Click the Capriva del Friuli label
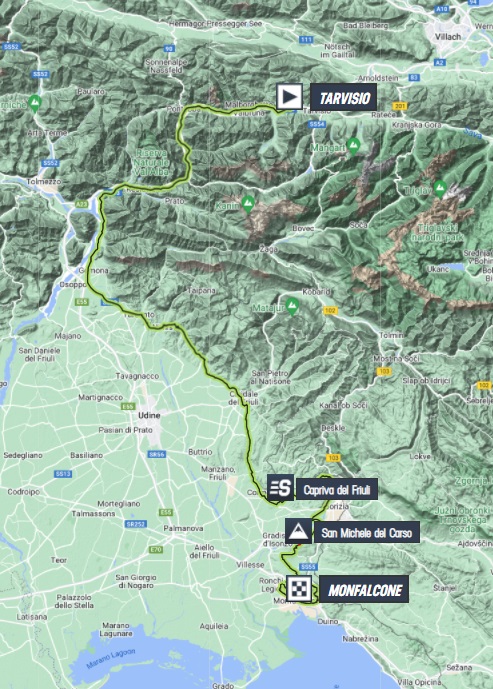This screenshot has height=689, width=493. pyautogui.click(x=337, y=489)
